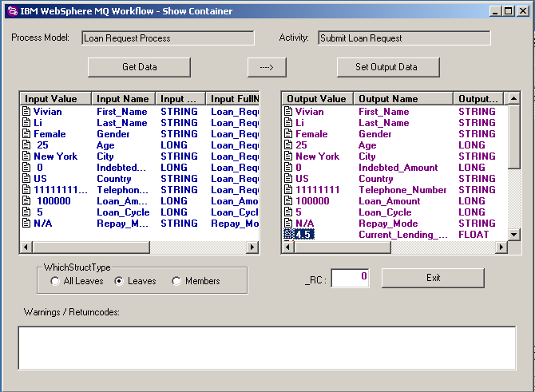Click the Set Output Data button
The image size is (535, 392).
coord(388,67)
